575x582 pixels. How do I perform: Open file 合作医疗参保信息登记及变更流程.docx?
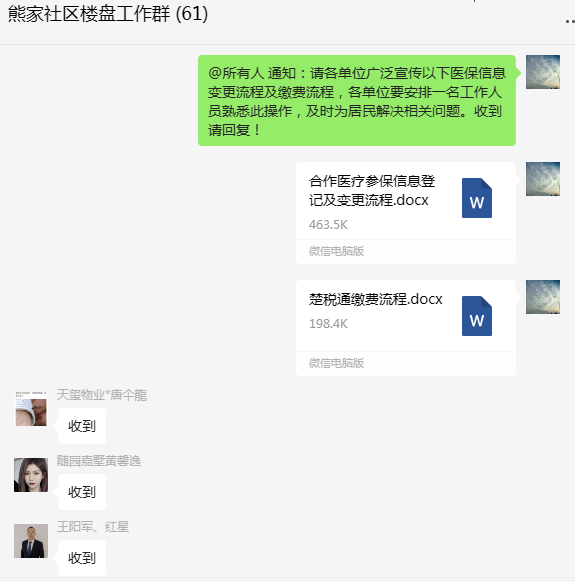click(406, 213)
